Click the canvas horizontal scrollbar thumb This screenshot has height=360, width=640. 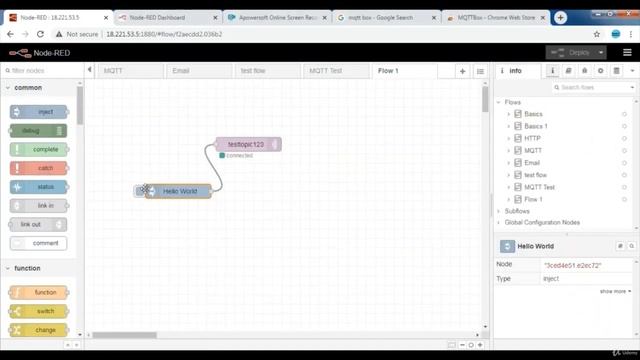[124, 335]
